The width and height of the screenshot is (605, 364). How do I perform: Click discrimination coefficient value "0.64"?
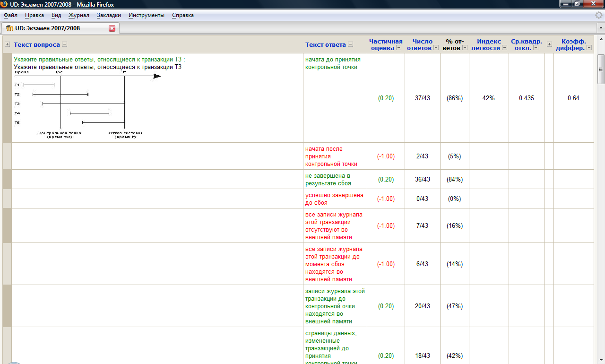click(x=573, y=98)
